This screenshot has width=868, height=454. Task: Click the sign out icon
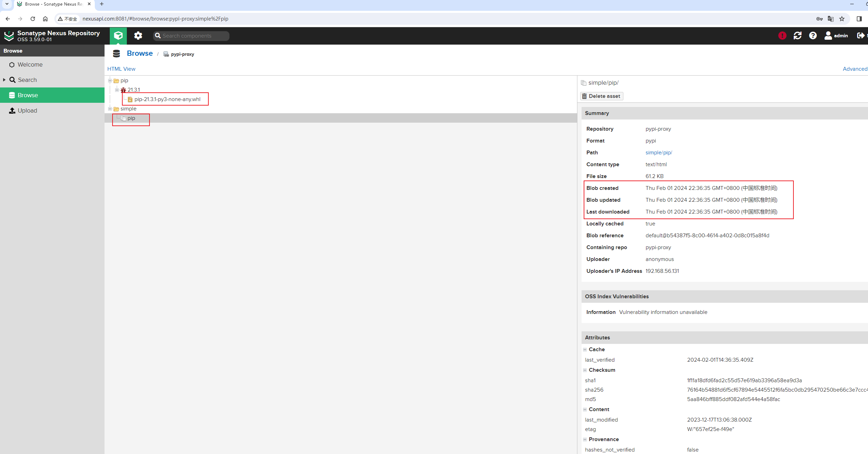point(861,36)
